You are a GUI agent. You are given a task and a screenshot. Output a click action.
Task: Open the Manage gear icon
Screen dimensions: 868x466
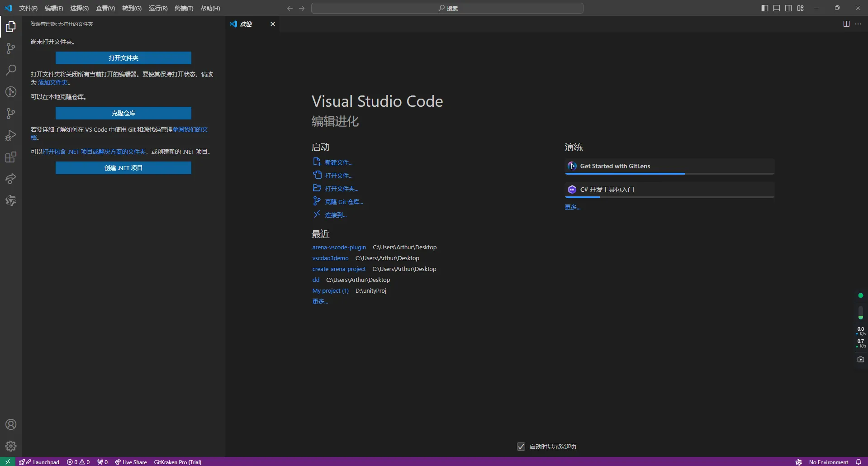(11, 446)
